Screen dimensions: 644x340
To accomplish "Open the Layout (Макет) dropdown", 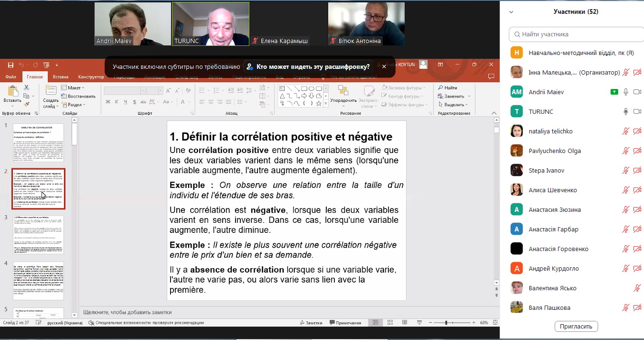I will coord(73,88).
